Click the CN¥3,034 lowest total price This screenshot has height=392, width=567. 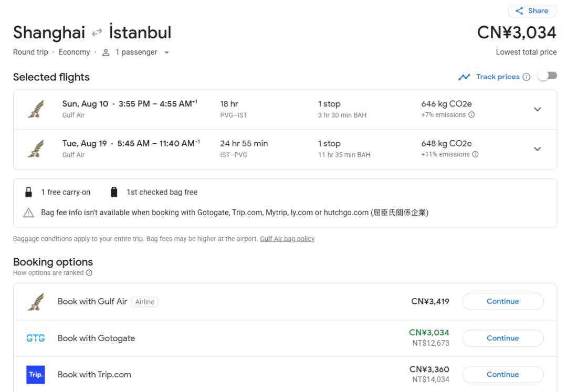tap(517, 33)
